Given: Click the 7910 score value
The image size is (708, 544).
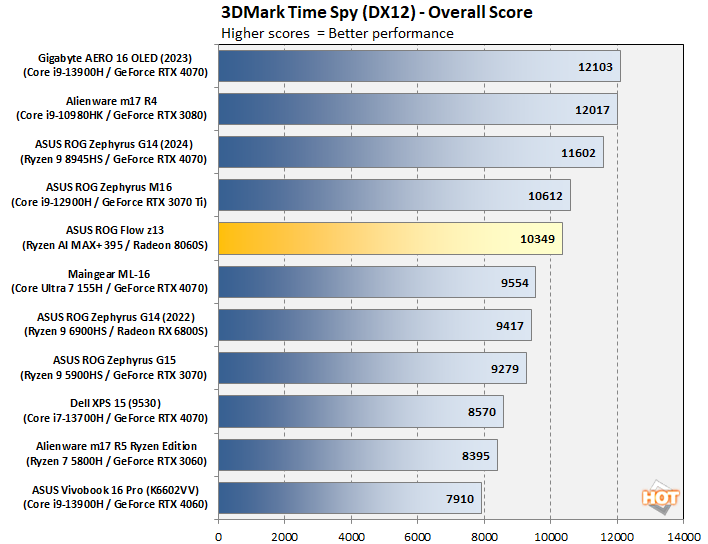Looking at the screenshot, I should click(459, 497).
